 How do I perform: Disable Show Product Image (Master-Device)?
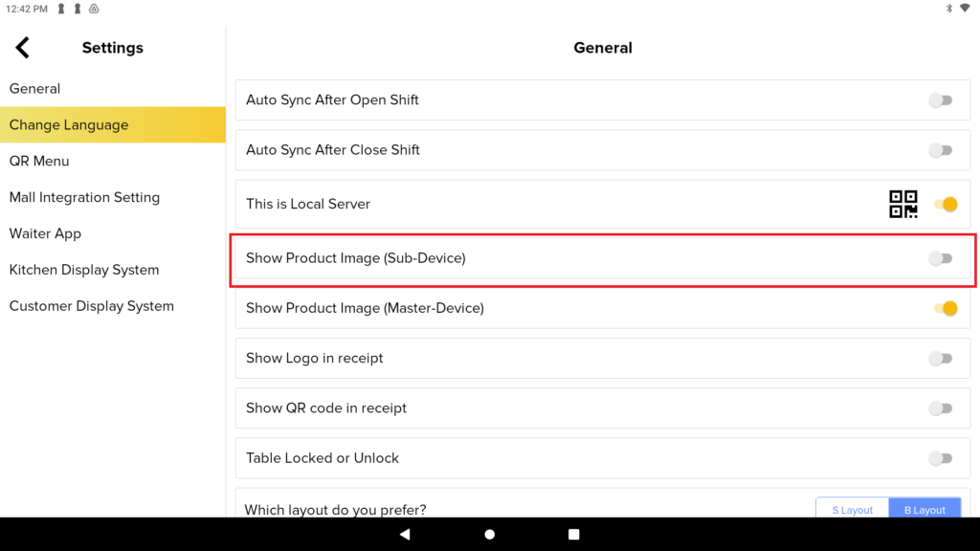(946, 308)
